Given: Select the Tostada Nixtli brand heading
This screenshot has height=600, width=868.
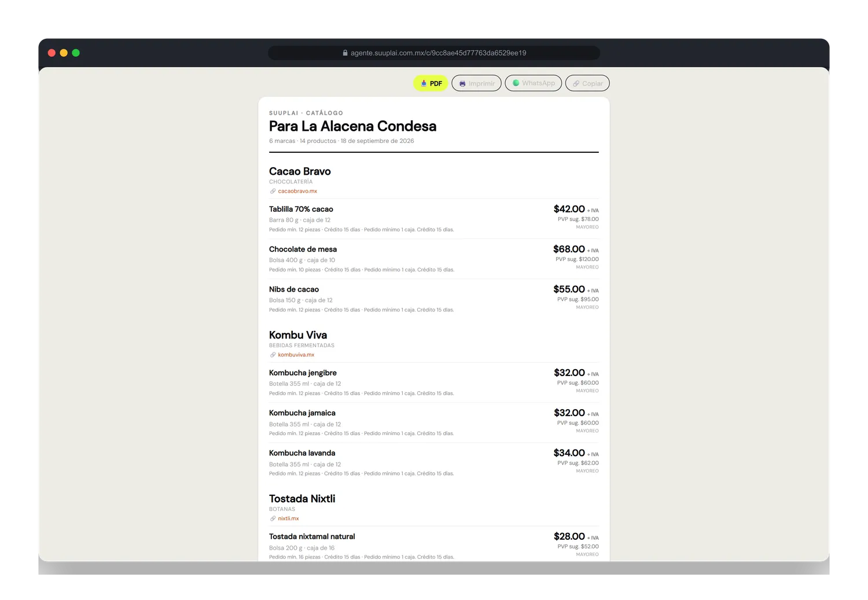Looking at the screenshot, I should 302,499.
